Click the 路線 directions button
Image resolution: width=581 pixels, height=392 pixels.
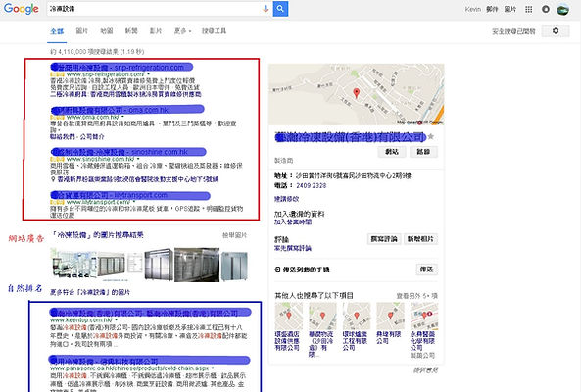pyautogui.click(x=423, y=152)
